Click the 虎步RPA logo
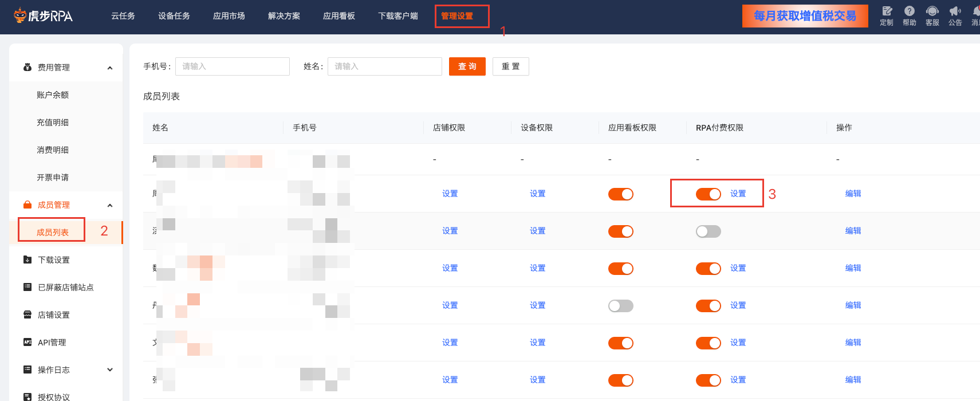The image size is (980, 401). [43, 15]
